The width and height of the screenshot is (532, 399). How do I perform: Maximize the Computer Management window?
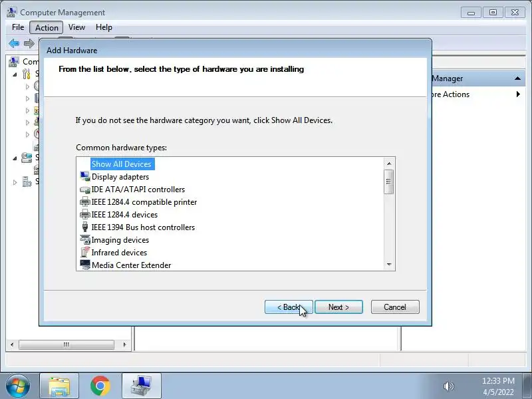[x=493, y=13]
